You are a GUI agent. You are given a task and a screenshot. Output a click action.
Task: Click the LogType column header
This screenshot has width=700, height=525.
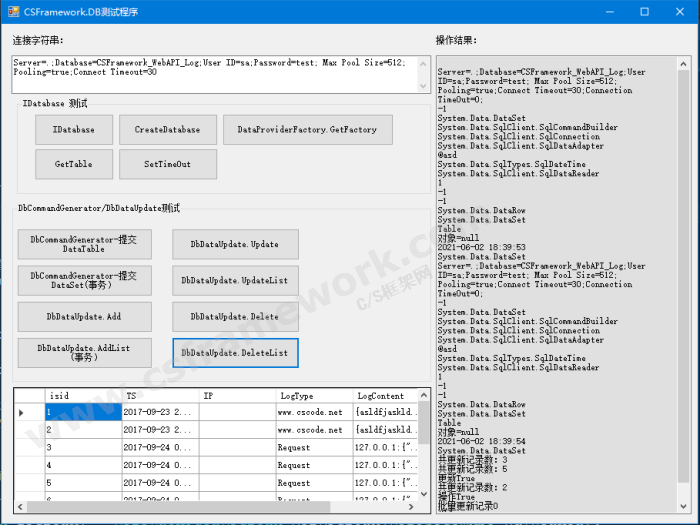(312, 396)
